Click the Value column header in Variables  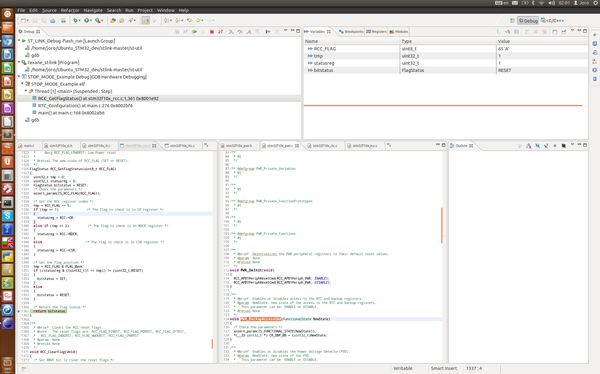click(x=541, y=41)
